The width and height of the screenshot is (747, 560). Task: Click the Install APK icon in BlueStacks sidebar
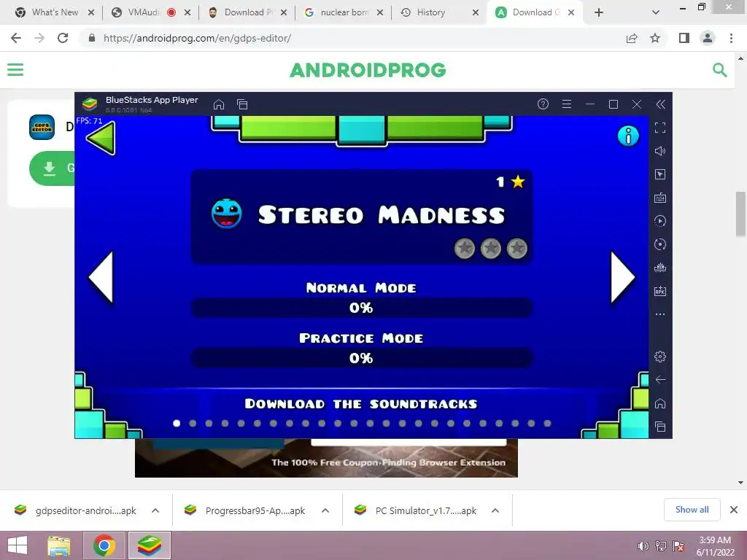(659, 291)
